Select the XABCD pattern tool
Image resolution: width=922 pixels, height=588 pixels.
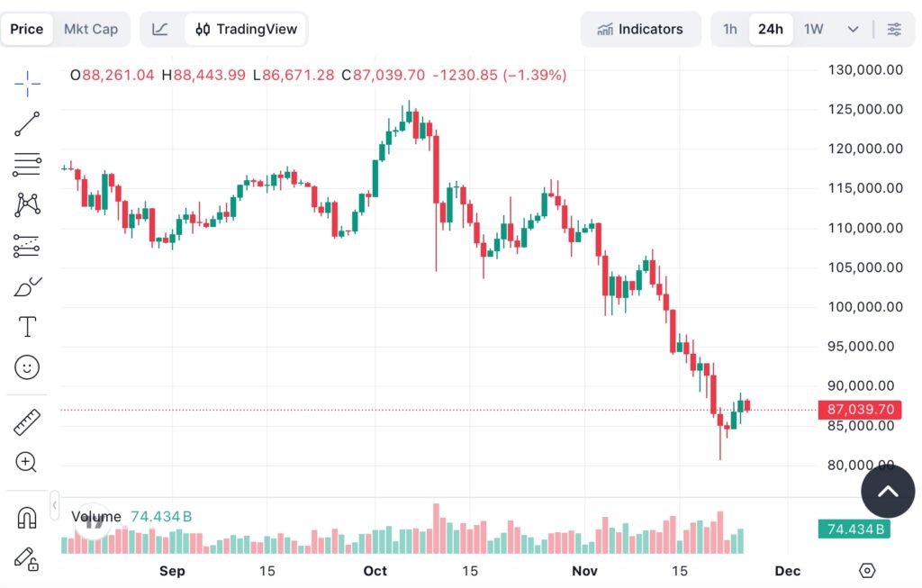[27, 205]
